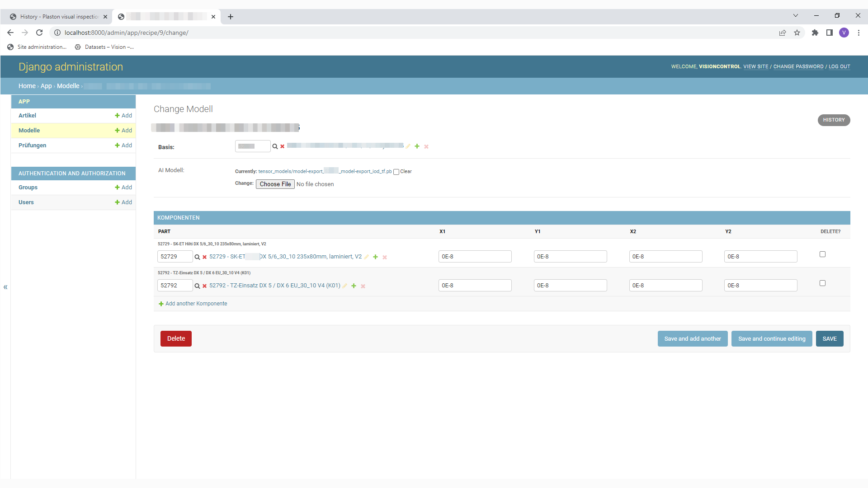Open the tab search dropdown arrow
Image resolution: width=868 pixels, height=488 pixels.
[x=795, y=15]
